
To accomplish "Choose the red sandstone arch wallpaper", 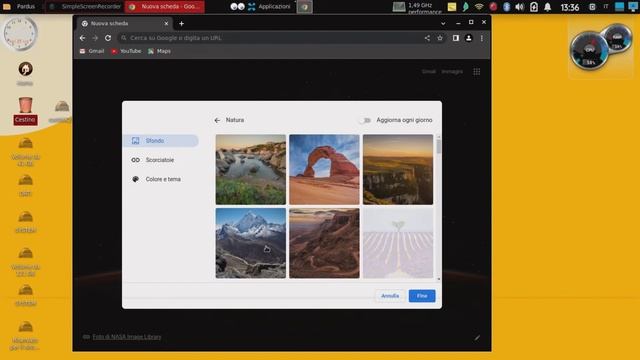I will [324, 169].
